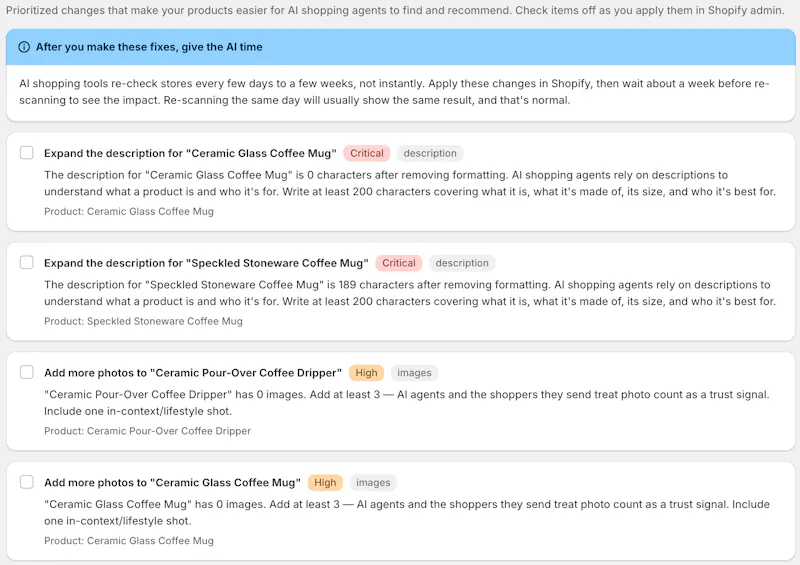Tick the Ceramic Glass Coffee Mug photos checkbox
This screenshot has height=565, width=800.
click(x=27, y=482)
